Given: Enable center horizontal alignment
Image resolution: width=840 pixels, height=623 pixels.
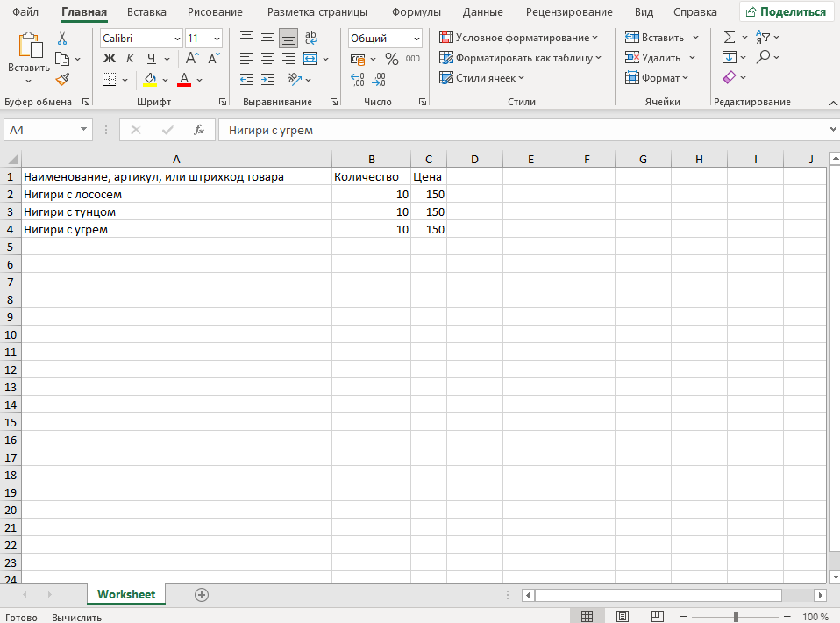Looking at the screenshot, I should click(x=267, y=59).
